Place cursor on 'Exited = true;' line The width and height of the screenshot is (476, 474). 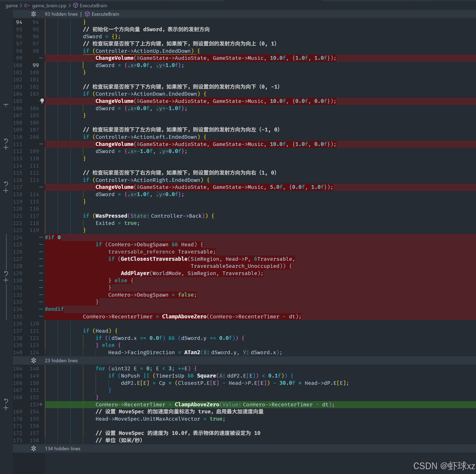(x=117, y=223)
